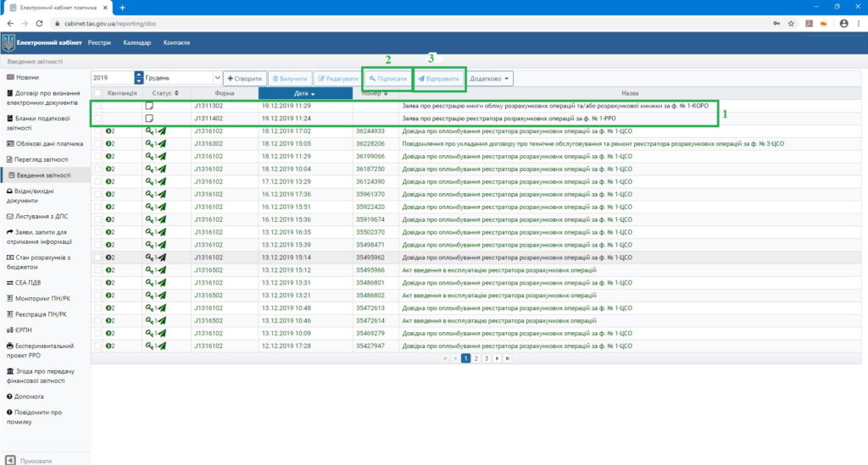Click the saved password key icon

coord(776,25)
